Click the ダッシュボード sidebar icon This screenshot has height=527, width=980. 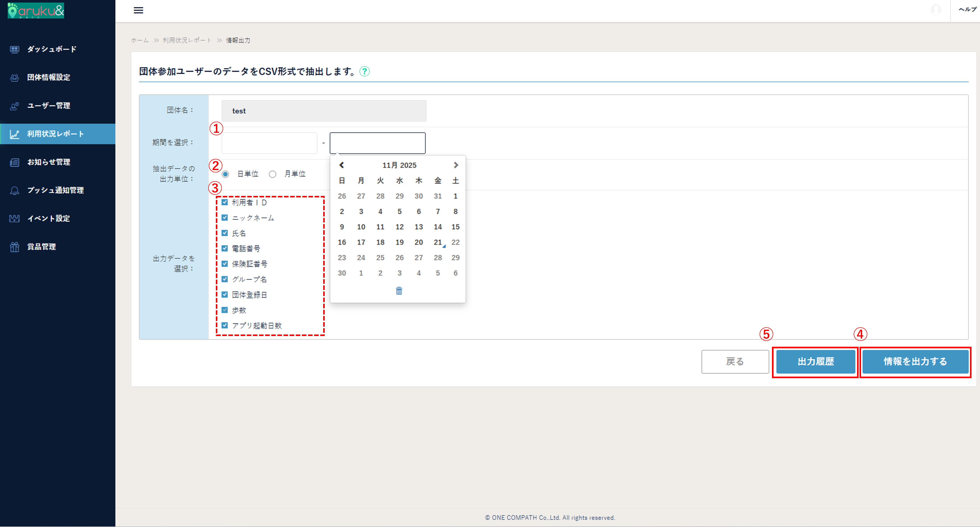coord(14,49)
